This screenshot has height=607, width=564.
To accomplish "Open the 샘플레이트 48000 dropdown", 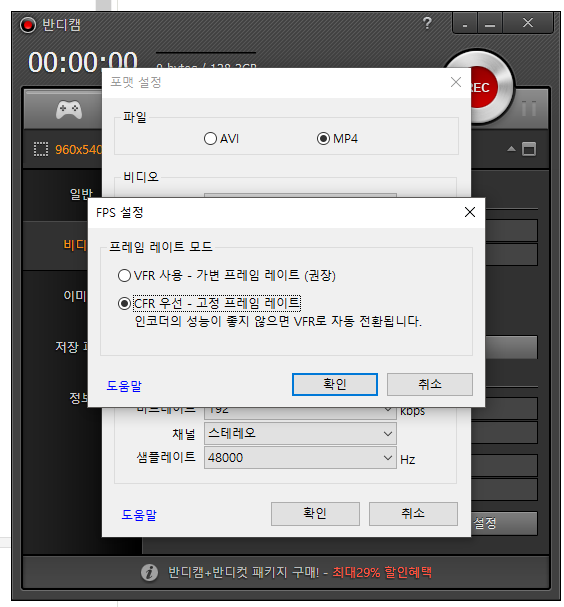I will coord(300,458).
